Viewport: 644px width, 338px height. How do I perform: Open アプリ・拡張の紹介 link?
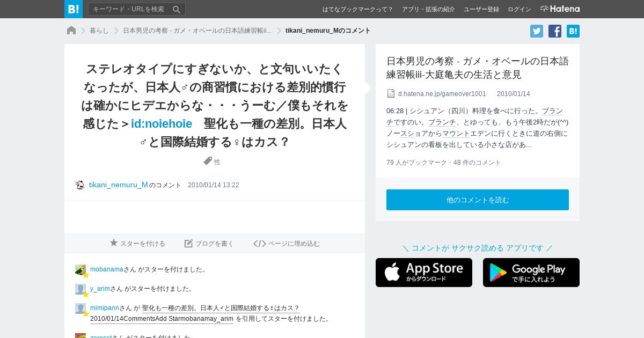click(428, 9)
